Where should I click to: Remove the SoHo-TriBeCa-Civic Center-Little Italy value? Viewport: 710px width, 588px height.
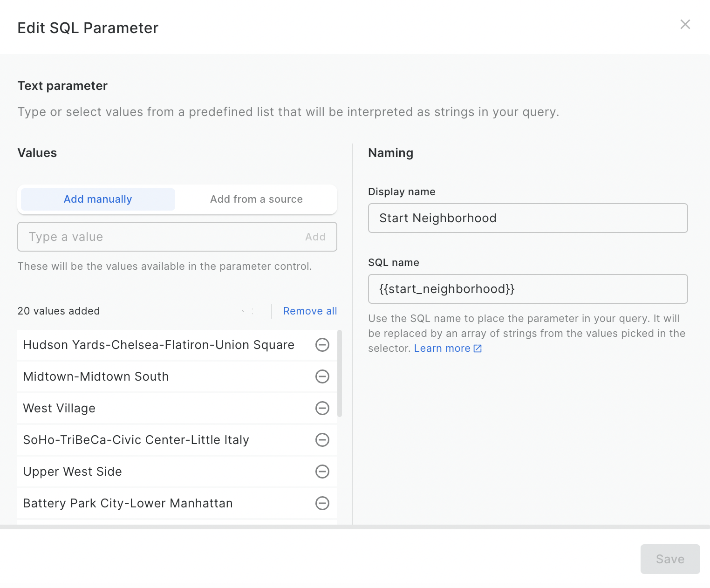322,439
